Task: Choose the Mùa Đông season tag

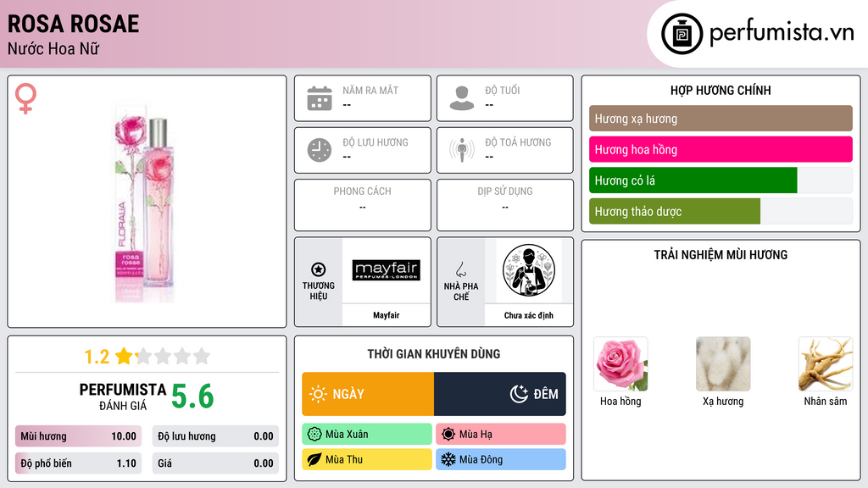Action: pyautogui.click(x=501, y=459)
